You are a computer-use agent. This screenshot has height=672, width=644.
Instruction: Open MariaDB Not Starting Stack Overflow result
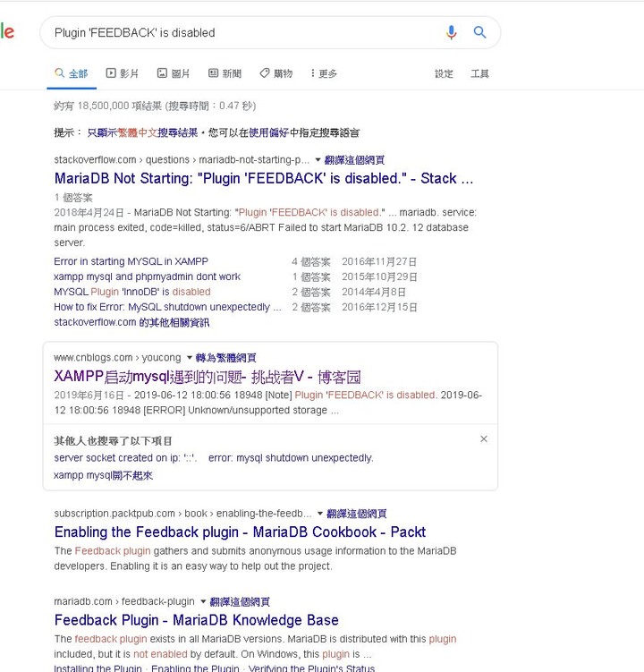pos(264,178)
